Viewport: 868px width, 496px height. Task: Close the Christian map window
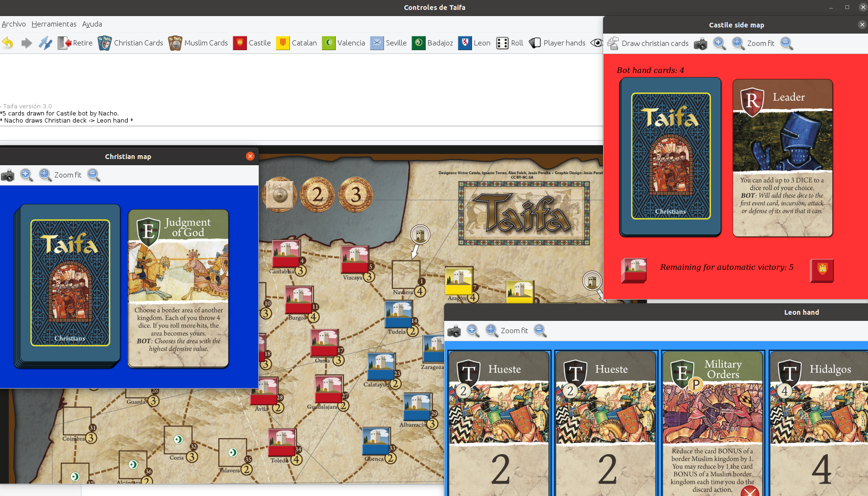(250, 156)
